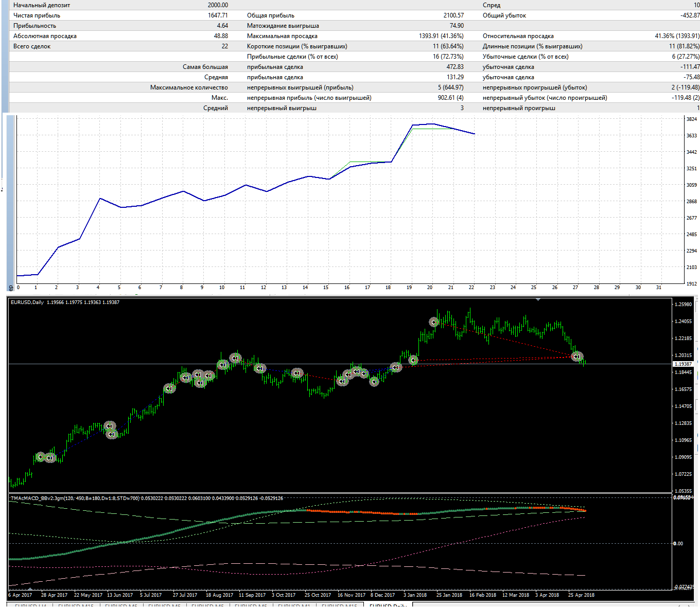Click 'Прибыльные сделки (% от всех)' label
700x607 pixels.
point(292,57)
